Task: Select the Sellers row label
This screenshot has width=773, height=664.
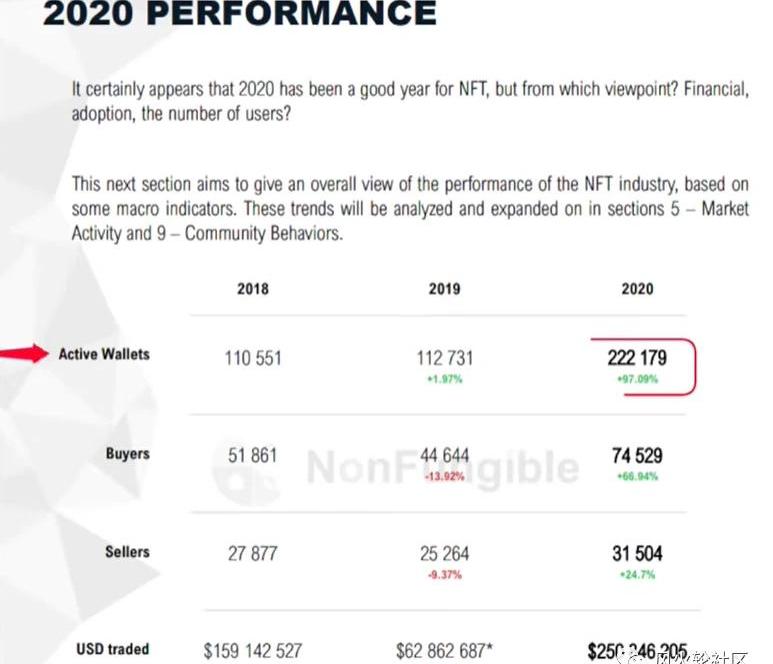Action: click(127, 552)
